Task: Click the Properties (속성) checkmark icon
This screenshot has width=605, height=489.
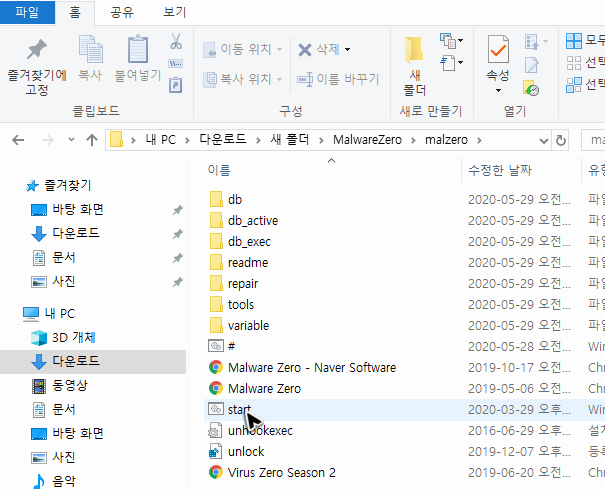Action: tap(498, 49)
